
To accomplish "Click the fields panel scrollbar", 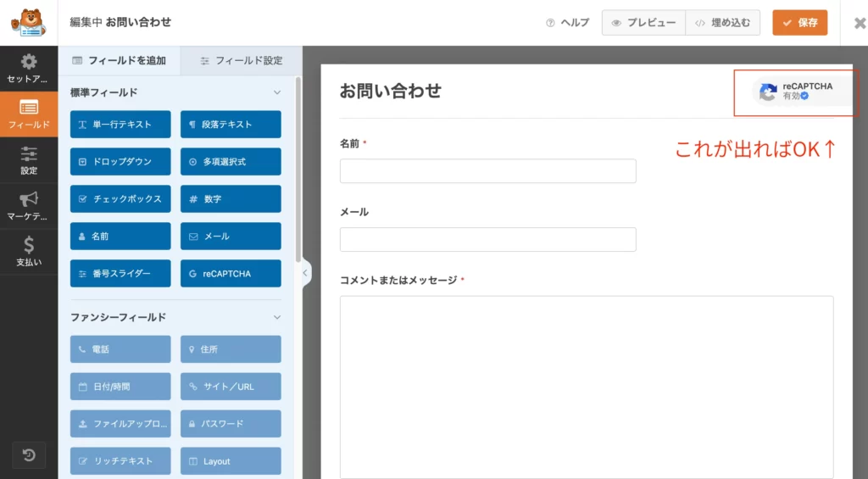I will point(298,169).
